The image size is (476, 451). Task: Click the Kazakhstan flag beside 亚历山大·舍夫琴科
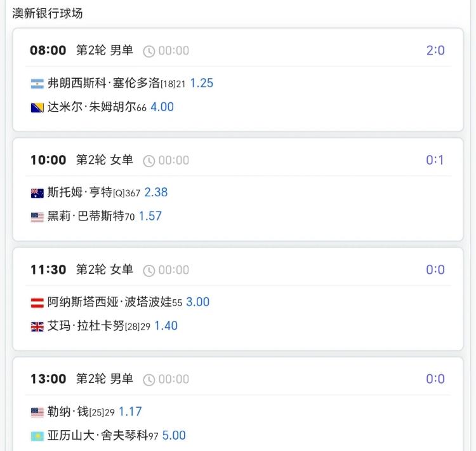(x=37, y=436)
